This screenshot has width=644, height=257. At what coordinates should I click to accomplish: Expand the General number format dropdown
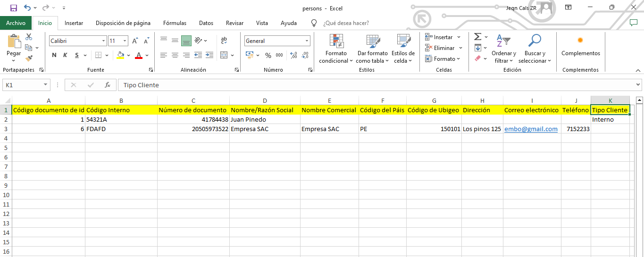[307, 41]
